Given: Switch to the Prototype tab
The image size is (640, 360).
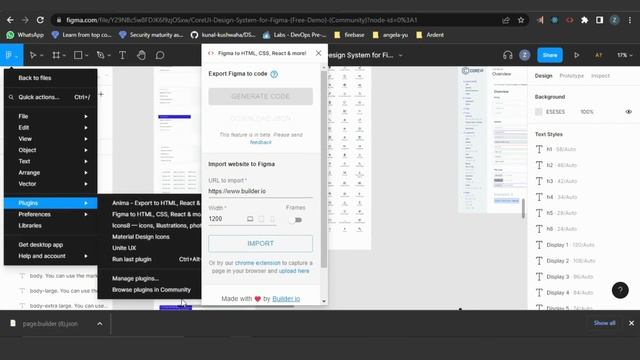Looking at the screenshot, I should point(571,76).
